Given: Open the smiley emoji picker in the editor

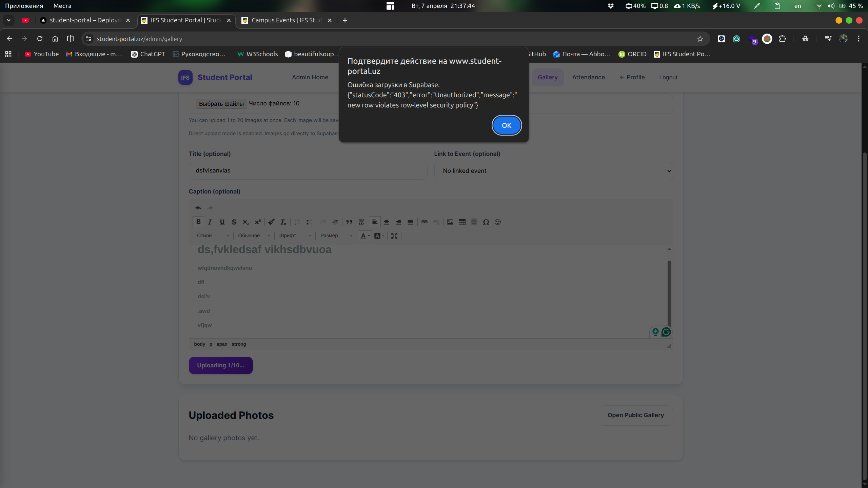Looking at the screenshot, I should 497,222.
